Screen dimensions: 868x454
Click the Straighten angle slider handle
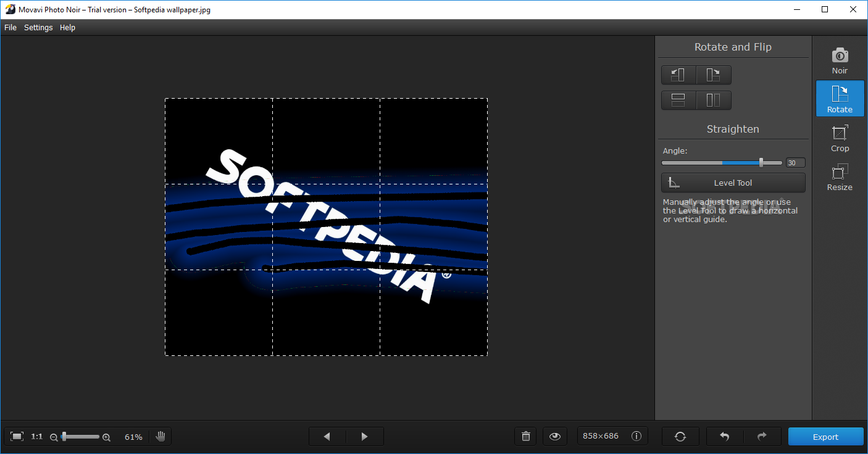(761, 163)
